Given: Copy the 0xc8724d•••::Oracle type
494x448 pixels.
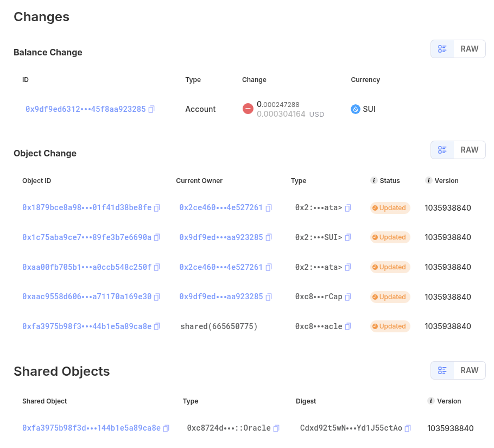Looking at the screenshot, I should click(x=276, y=428).
